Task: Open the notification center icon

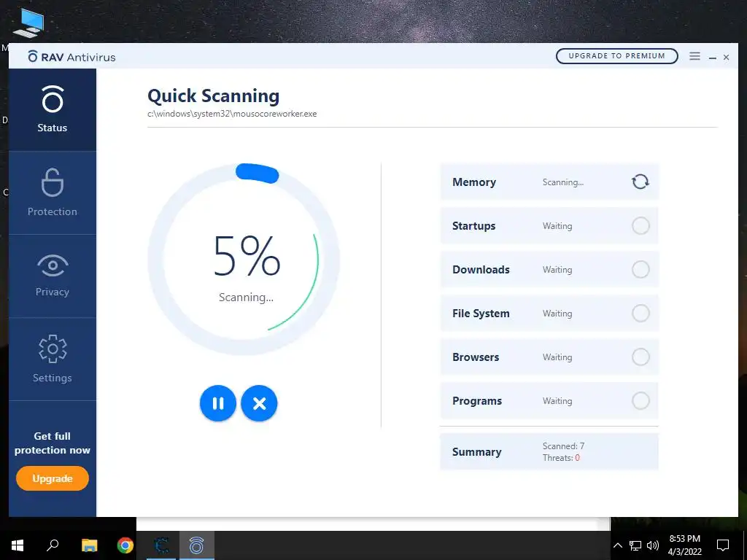Action: pyautogui.click(x=723, y=545)
